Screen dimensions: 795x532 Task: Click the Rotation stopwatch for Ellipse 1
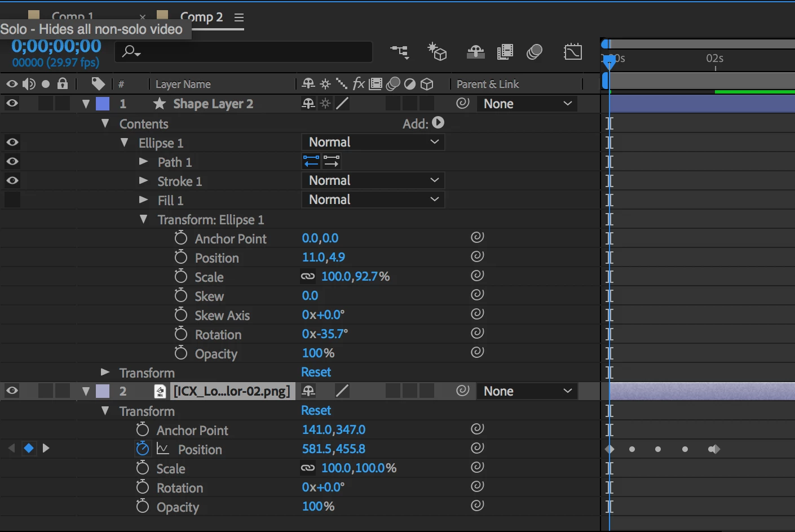(x=180, y=334)
